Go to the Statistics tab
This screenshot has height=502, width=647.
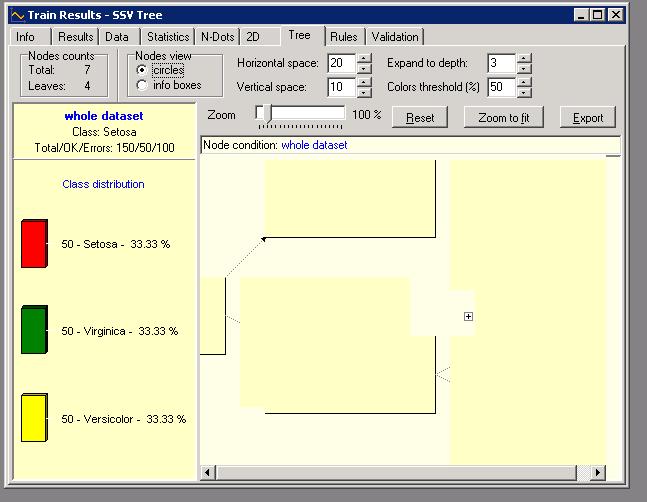pyautogui.click(x=168, y=37)
